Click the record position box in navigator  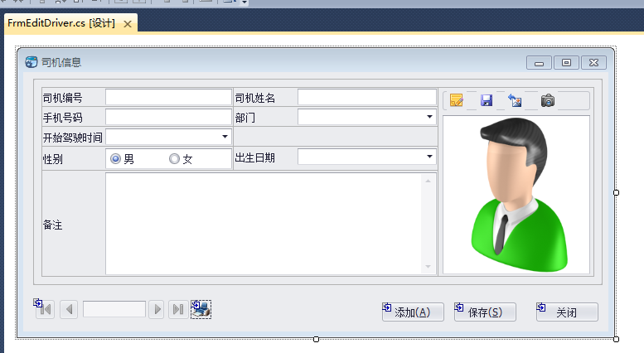pyautogui.click(x=114, y=309)
